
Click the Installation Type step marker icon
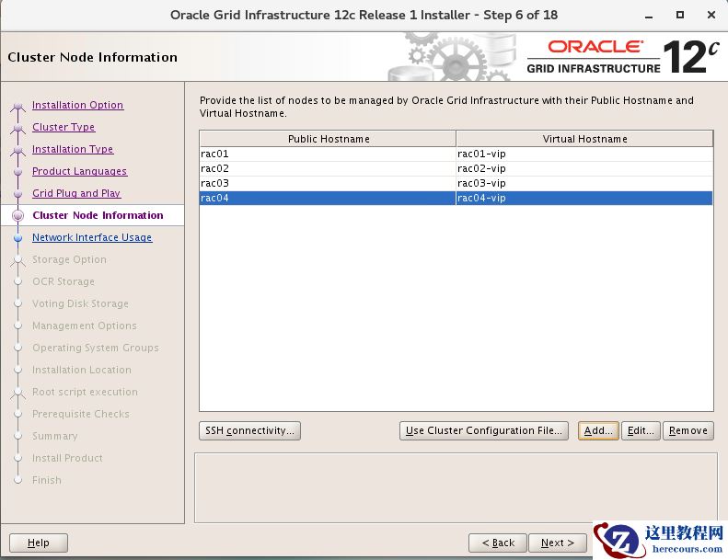(x=18, y=150)
